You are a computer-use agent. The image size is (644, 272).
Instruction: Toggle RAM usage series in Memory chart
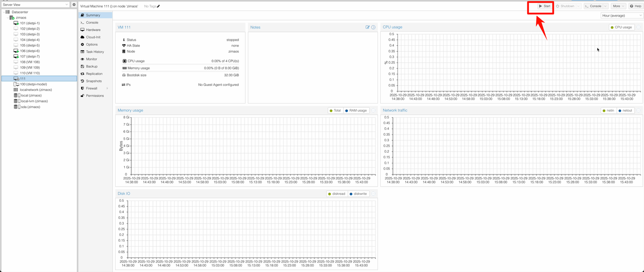[356, 110]
